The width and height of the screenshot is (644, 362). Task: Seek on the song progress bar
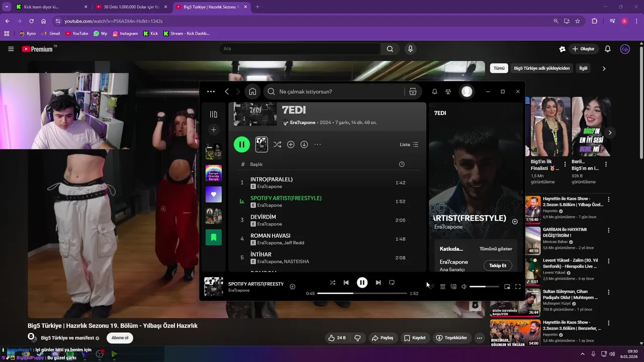[x=362, y=293]
